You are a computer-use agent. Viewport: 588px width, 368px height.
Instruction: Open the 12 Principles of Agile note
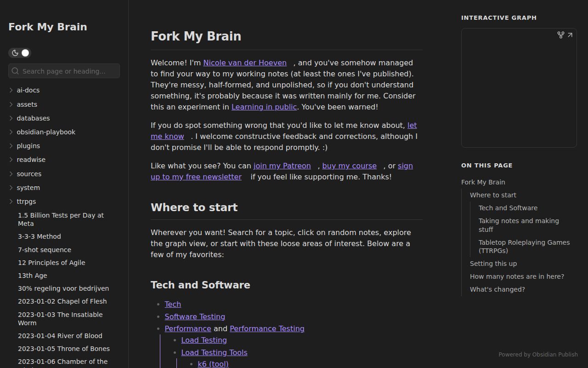[x=51, y=263]
